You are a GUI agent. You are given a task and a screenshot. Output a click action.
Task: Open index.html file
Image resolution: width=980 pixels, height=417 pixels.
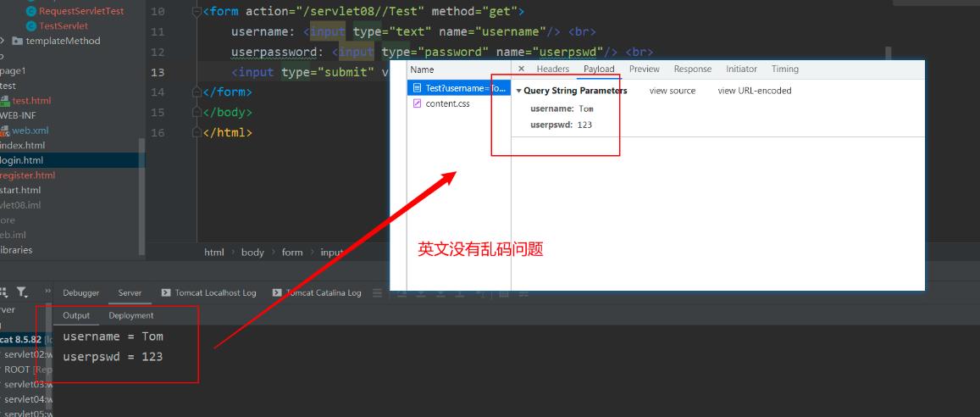(23, 145)
